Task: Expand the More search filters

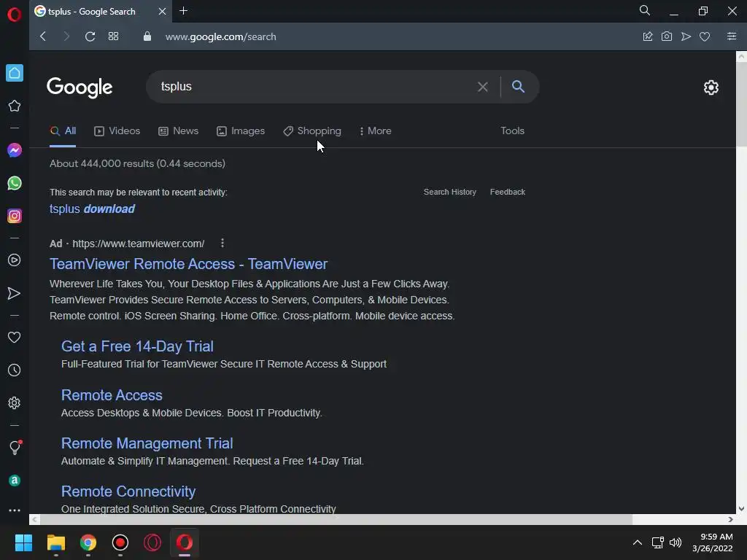Action: coord(376,131)
